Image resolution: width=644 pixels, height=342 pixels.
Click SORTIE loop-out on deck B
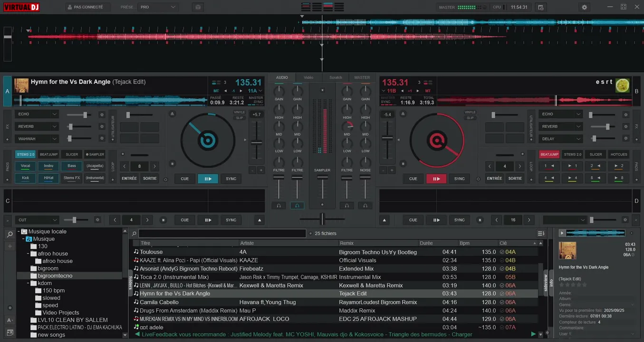(x=515, y=179)
